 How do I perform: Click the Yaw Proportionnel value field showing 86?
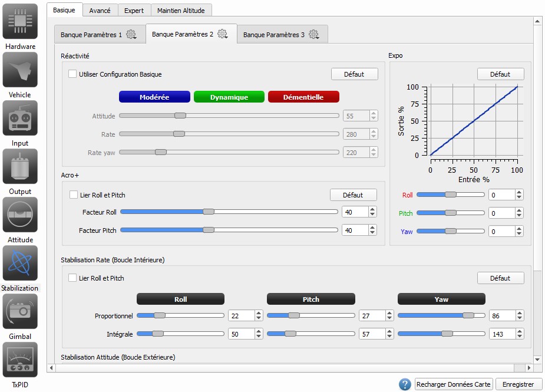click(x=503, y=315)
